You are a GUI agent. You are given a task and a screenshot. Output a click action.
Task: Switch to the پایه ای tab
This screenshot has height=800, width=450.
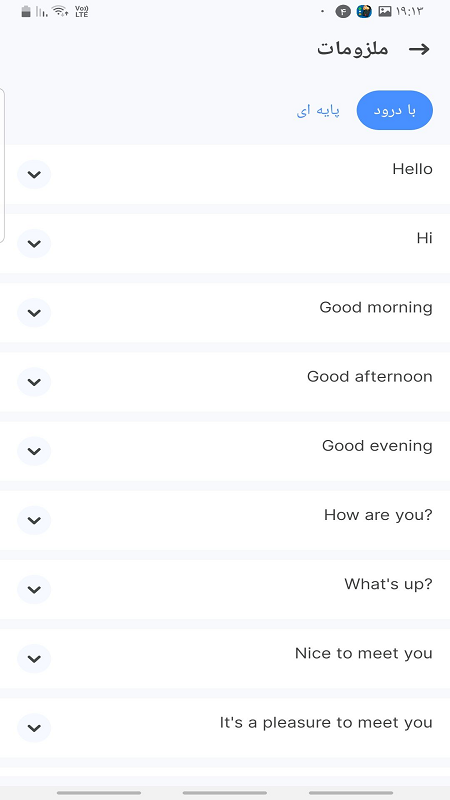(x=318, y=111)
